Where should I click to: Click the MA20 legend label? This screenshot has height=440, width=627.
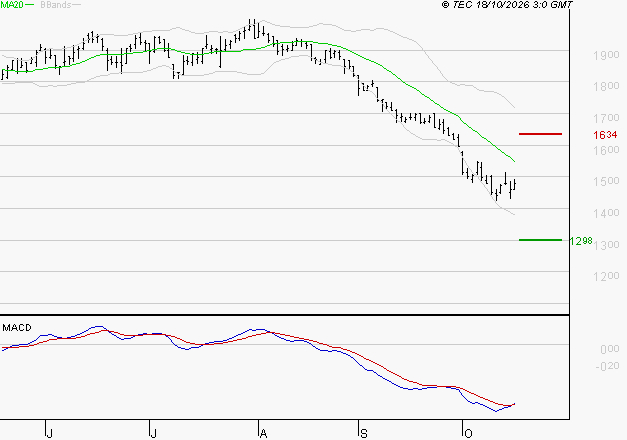tap(12, 5)
